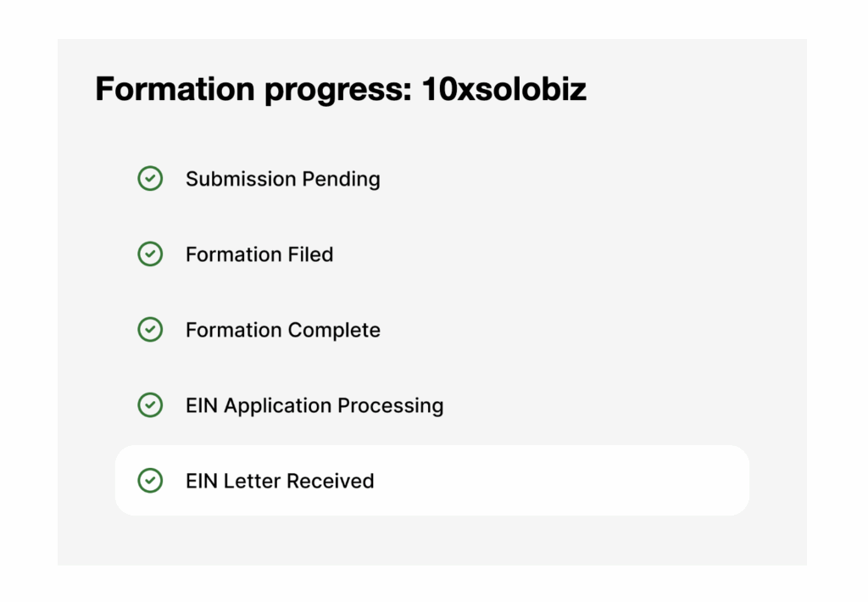Click the Submission Pending green checkmark icon
The image size is (868, 602).
click(x=150, y=179)
